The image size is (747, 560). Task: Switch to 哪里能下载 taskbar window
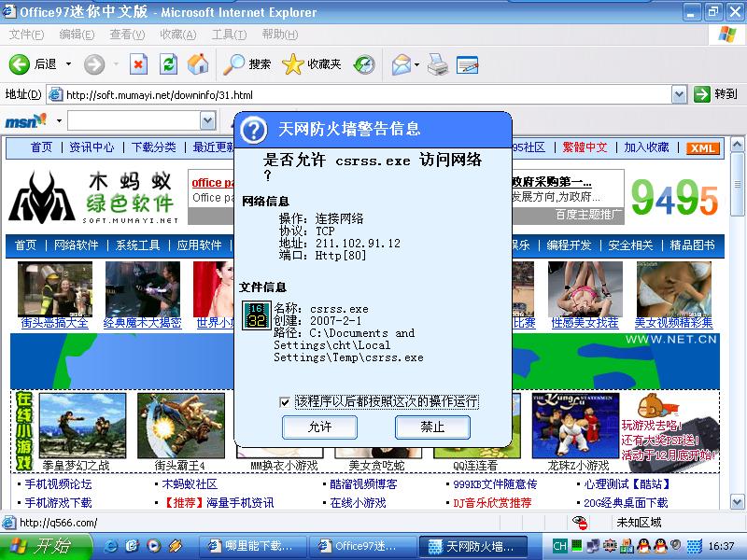coord(251,546)
